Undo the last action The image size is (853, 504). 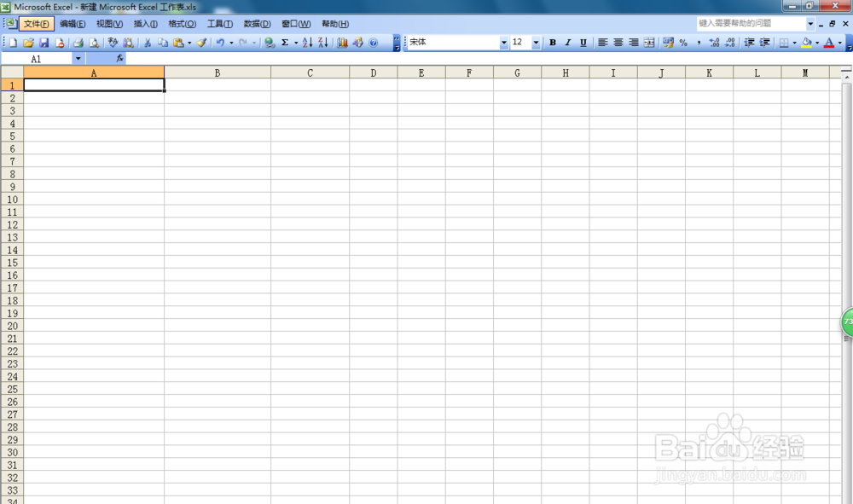pos(220,43)
